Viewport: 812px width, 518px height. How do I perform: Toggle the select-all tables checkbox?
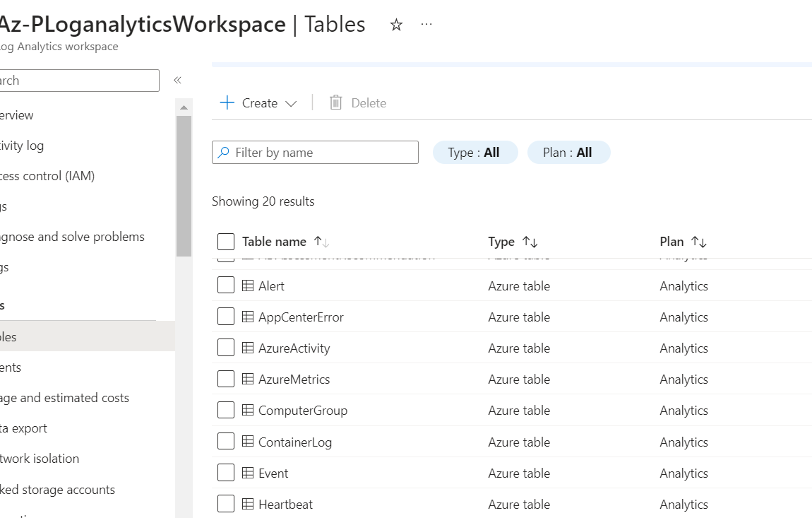[226, 242]
